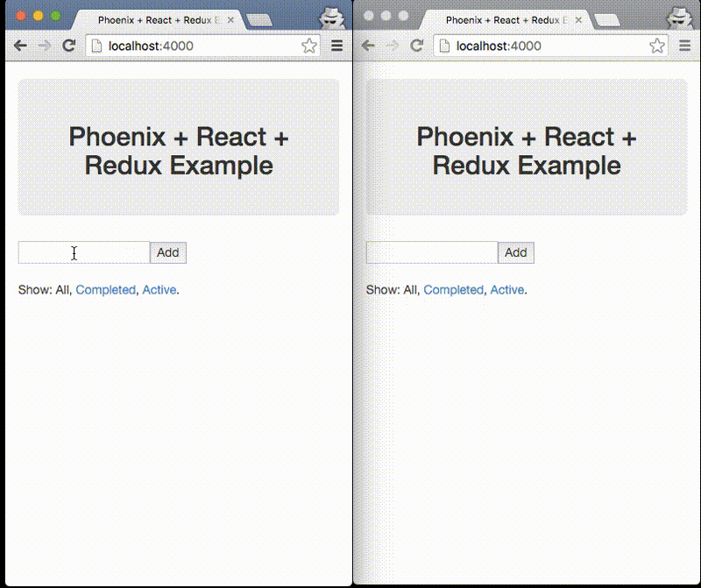The width and height of the screenshot is (701, 588).
Task: Click forward arrow in left browser window
Action: coord(45,46)
